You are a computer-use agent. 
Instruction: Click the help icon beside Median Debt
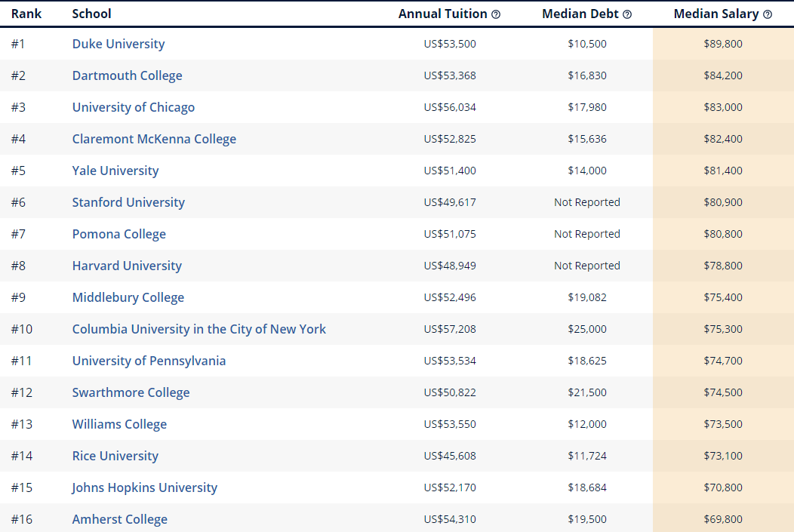627,14
